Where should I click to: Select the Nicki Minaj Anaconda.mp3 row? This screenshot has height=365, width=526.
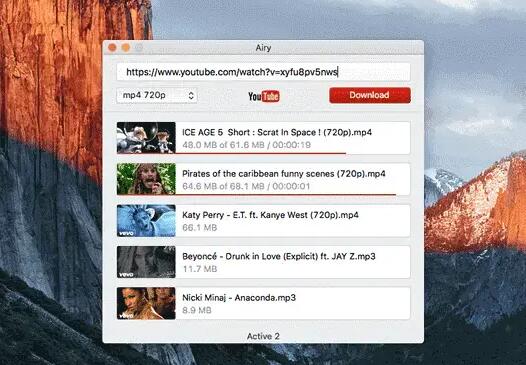tap(263, 303)
